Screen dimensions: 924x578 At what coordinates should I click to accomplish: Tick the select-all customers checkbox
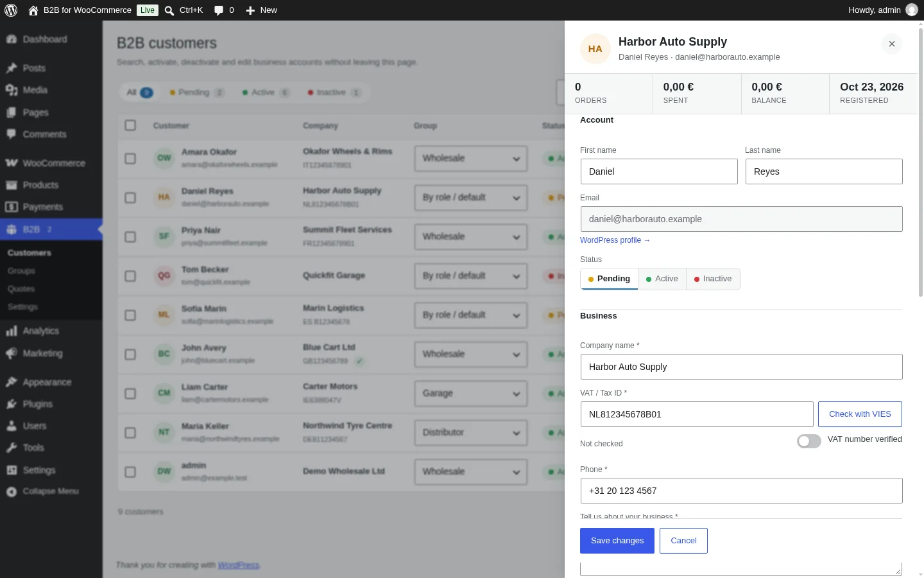tap(130, 125)
